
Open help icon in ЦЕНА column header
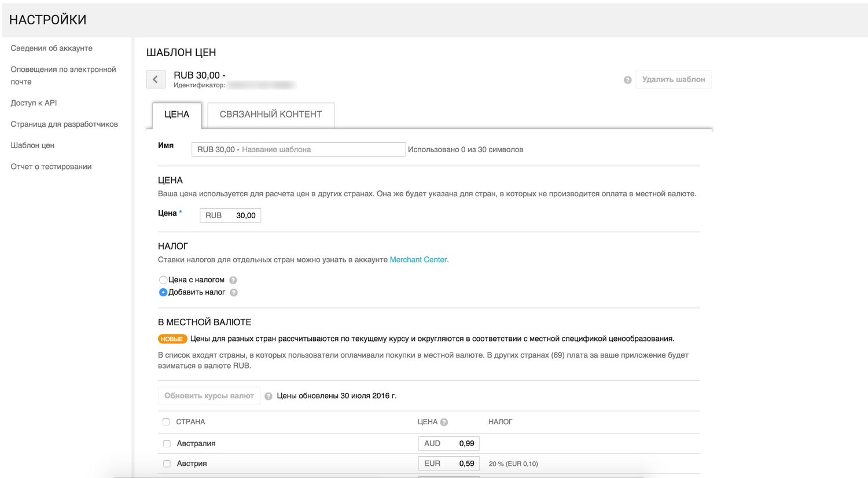pyautogui.click(x=444, y=422)
